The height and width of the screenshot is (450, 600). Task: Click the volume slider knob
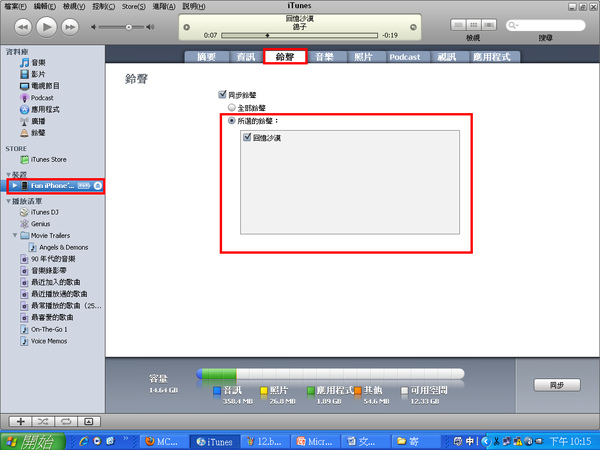tap(129, 27)
